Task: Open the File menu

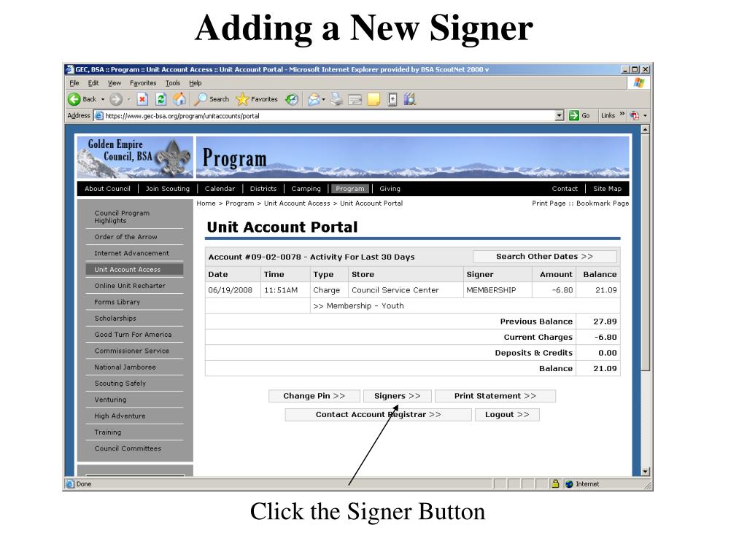Action: 74,83
